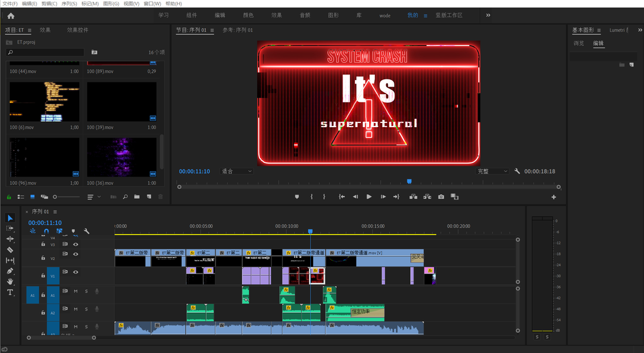Click Add Marker in program monitor
This screenshot has width=644, height=353.
click(x=297, y=197)
